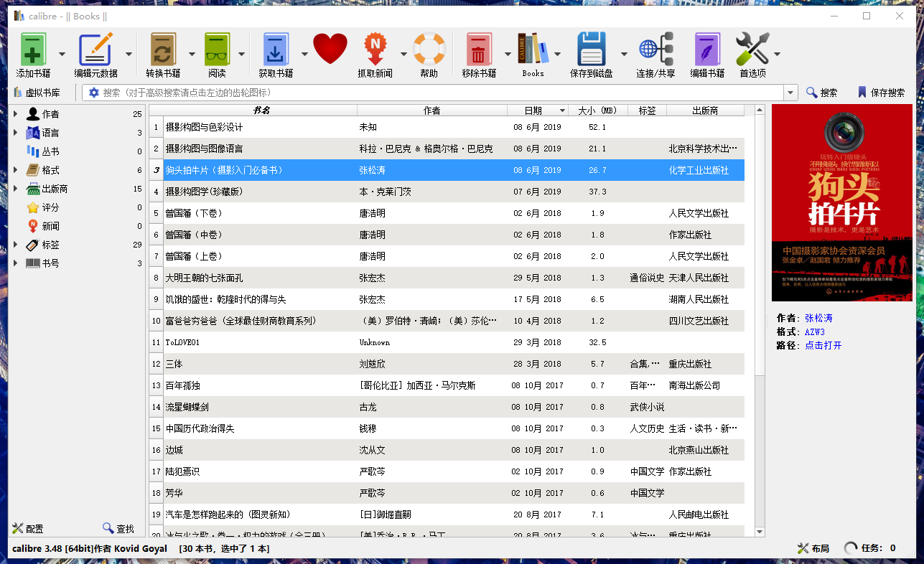The width and height of the screenshot is (924, 564).
Task: Open the search gear advanced options icon
Action: [x=94, y=93]
